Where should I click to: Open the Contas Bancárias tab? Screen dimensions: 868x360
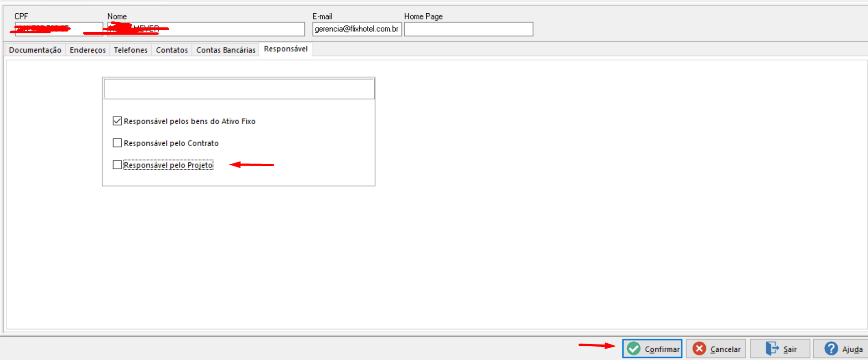[x=226, y=50]
